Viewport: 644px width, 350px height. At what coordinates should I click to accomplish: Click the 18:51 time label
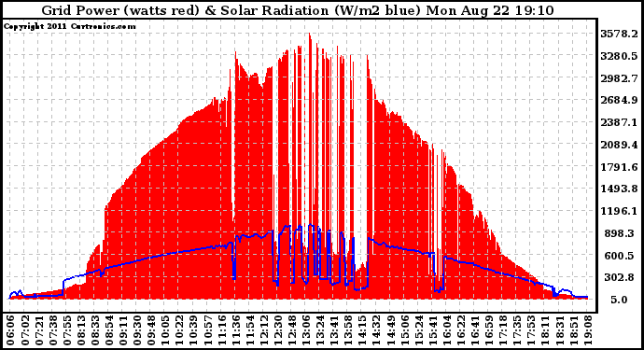[x=572, y=330]
